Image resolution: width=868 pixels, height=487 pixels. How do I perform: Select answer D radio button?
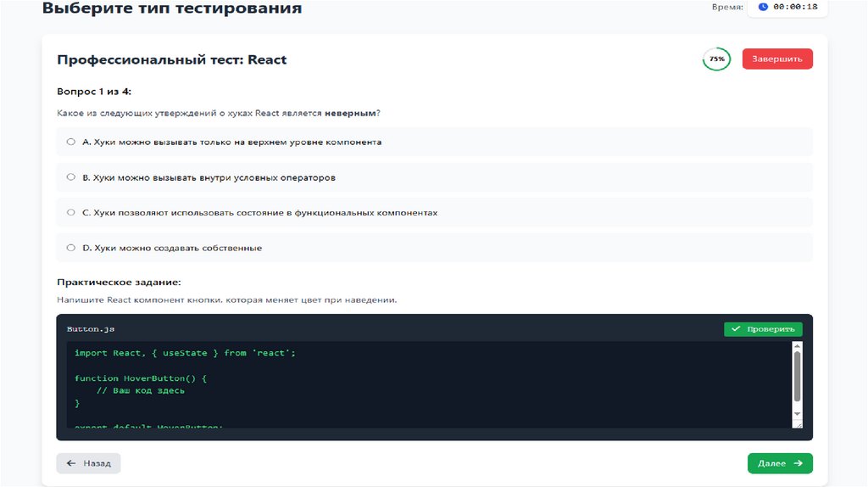pyautogui.click(x=71, y=248)
